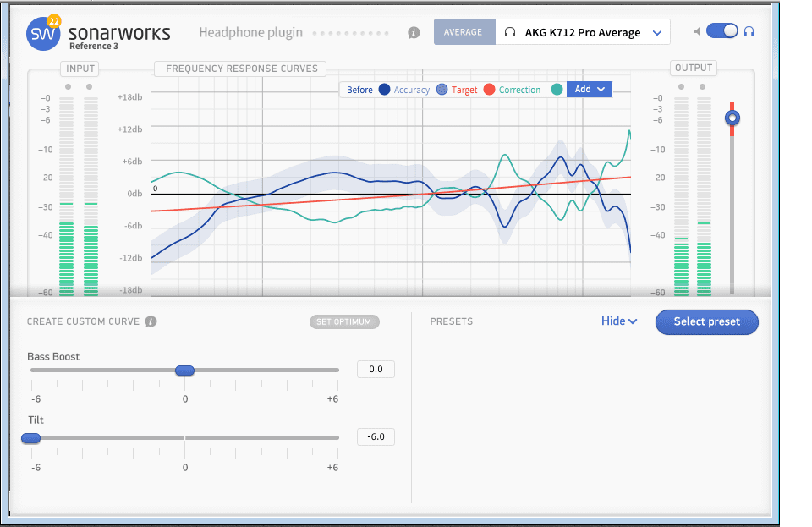Viewport: 812px width, 527px height.
Task: Select the AVERAGE profile tab
Action: (464, 32)
